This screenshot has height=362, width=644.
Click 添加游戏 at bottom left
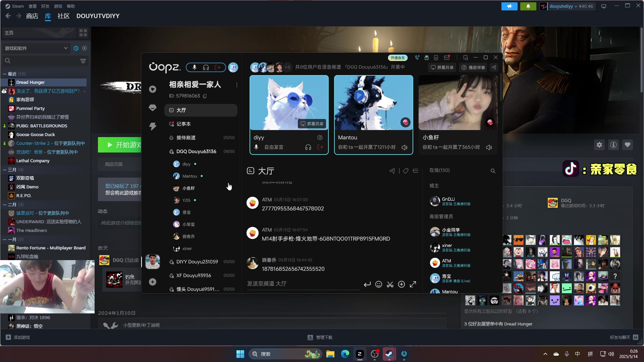point(18,338)
